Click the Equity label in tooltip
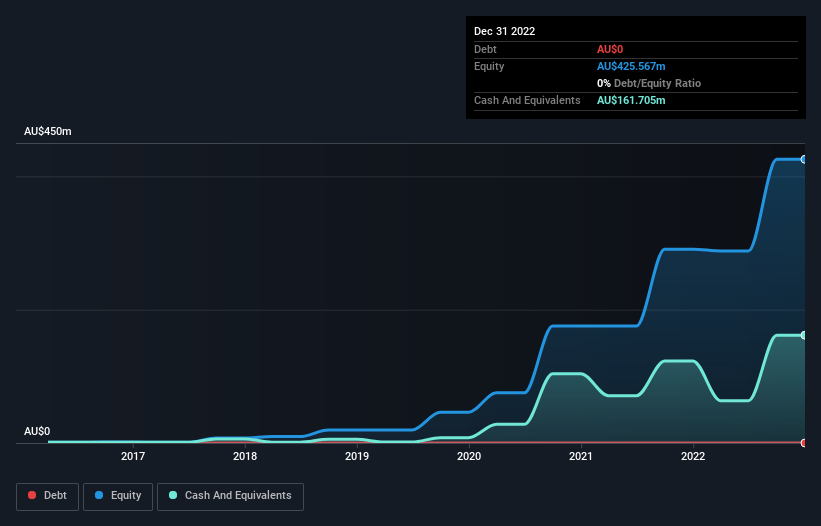The height and width of the screenshot is (526, 821). pyautogui.click(x=489, y=66)
